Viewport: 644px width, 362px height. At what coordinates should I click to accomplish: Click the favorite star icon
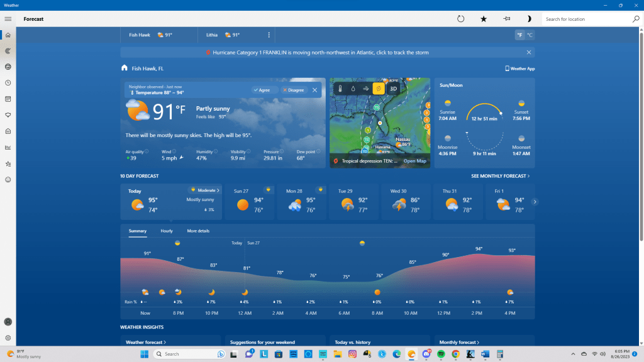tap(484, 19)
